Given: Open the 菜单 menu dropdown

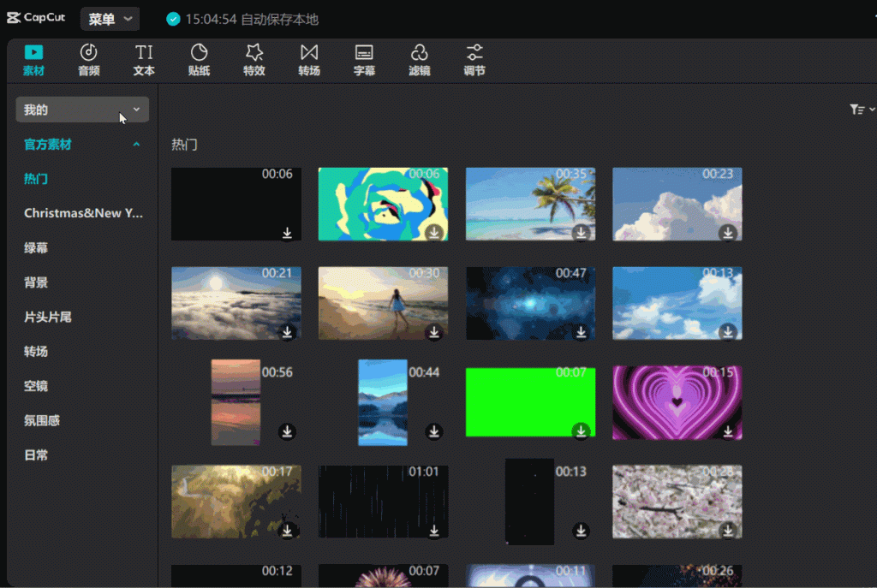Looking at the screenshot, I should pyautogui.click(x=110, y=19).
